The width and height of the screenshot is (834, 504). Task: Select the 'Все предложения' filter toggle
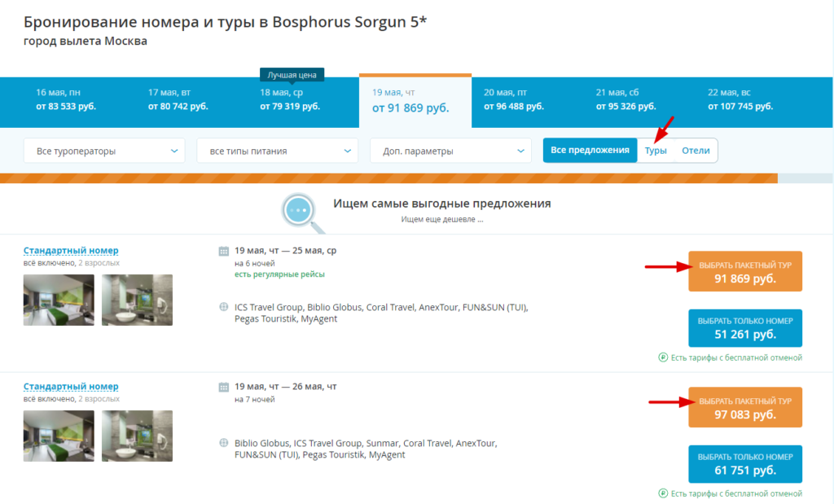coord(590,150)
